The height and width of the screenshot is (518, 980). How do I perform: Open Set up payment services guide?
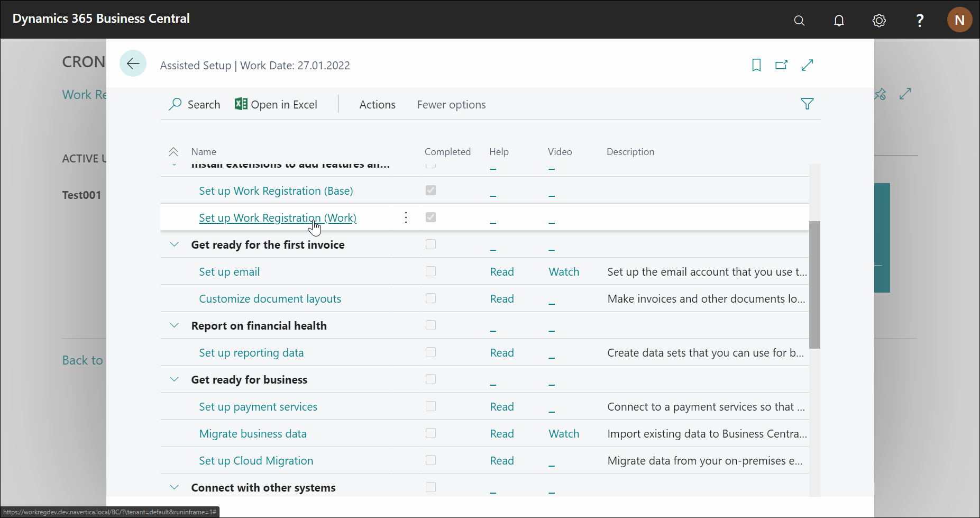point(258,407)
